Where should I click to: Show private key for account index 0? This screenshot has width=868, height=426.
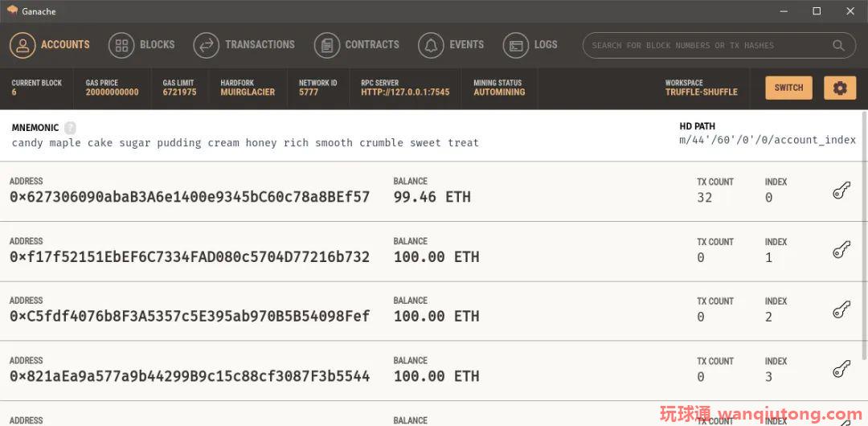click(x=841, y=191)
